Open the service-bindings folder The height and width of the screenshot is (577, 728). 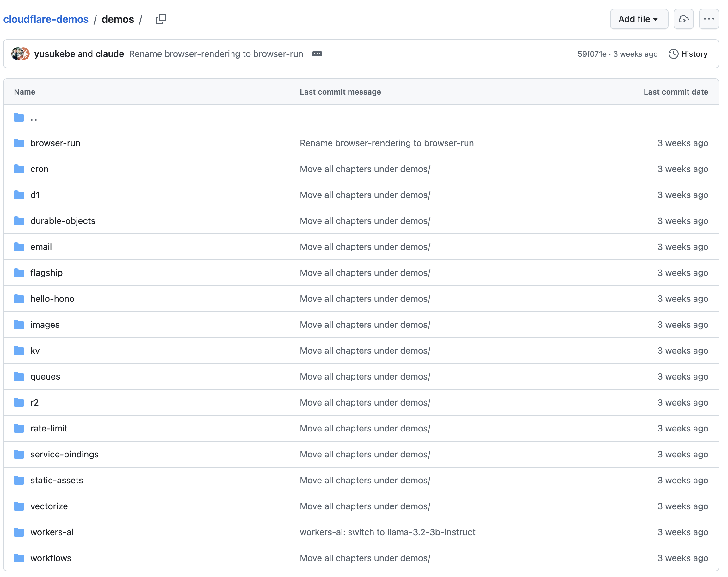(x=65, y=454)
